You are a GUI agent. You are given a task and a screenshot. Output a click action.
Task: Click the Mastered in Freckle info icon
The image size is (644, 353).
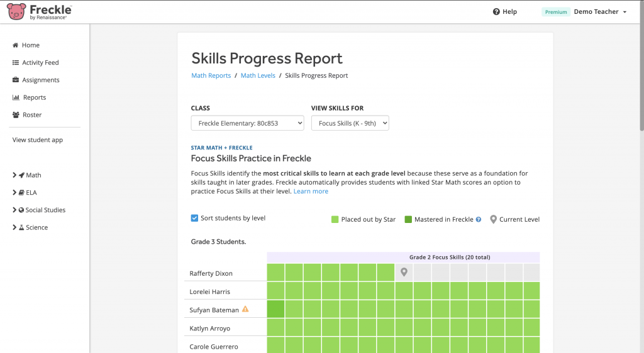point(479,219)
